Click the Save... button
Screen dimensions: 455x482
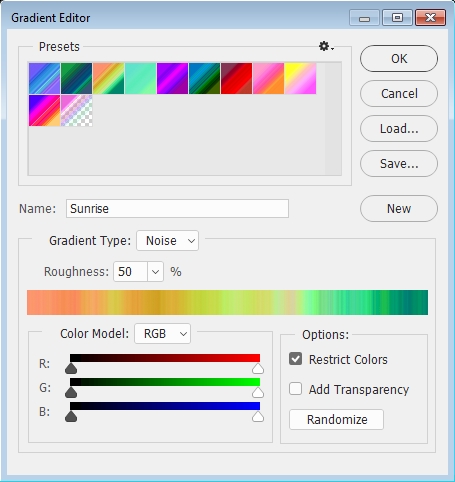pos(399,164)
